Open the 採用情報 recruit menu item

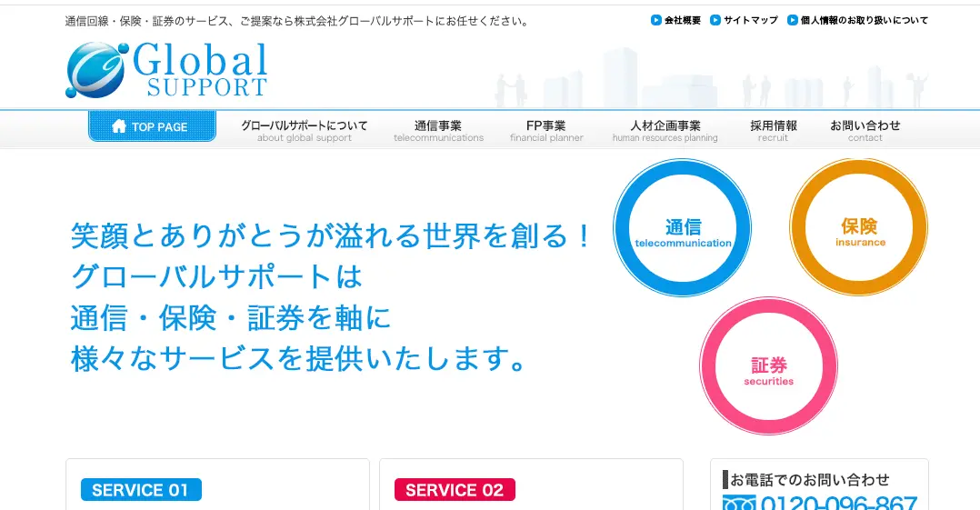(x=773, y=131)
